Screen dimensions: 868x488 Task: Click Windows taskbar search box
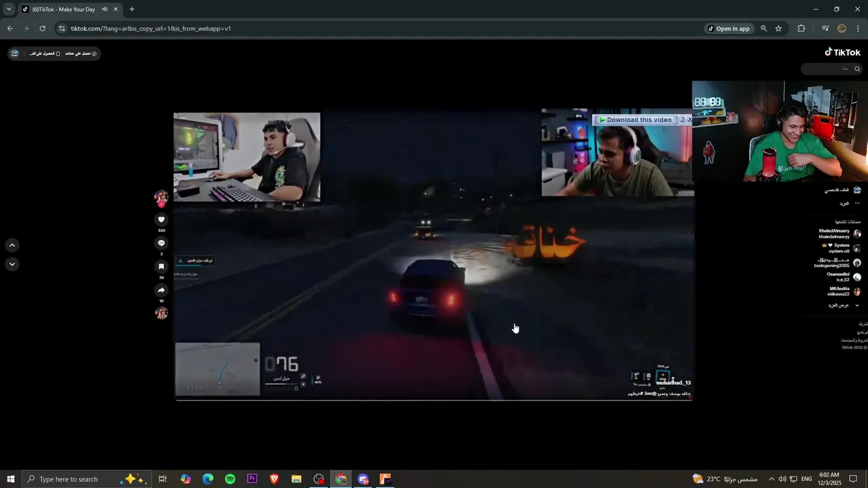tap(87, 479)
